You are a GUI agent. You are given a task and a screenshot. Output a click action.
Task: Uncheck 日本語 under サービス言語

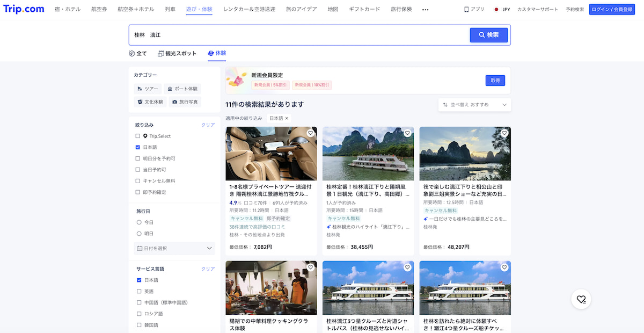tap(139, 280)
